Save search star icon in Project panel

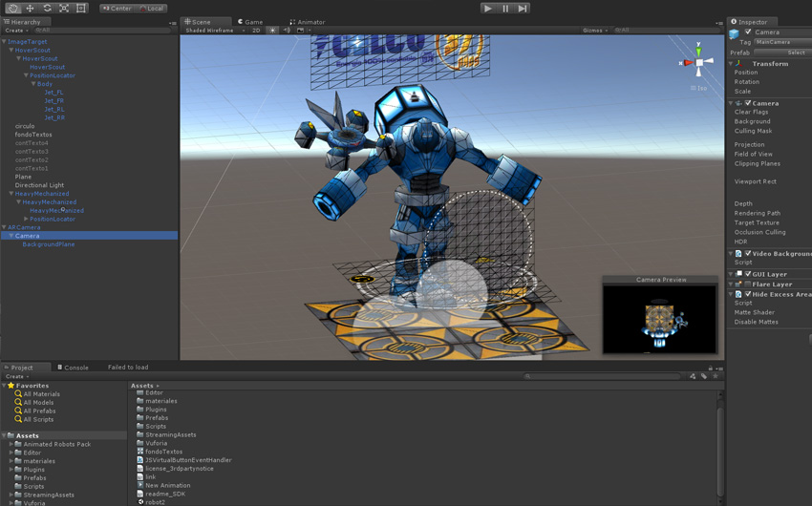tap(716, 376)
